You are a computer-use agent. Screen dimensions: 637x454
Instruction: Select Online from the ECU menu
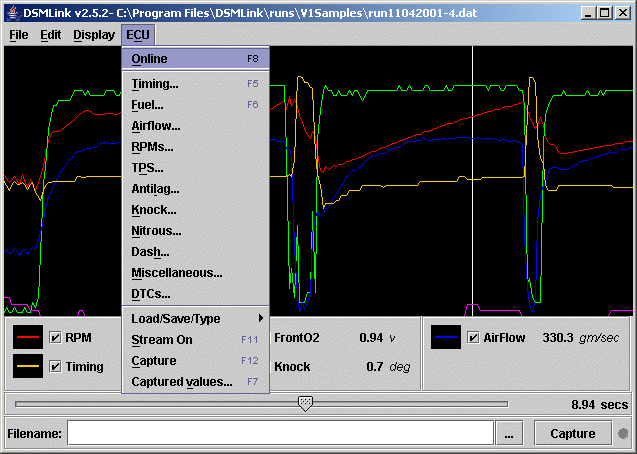coord(150,59)
